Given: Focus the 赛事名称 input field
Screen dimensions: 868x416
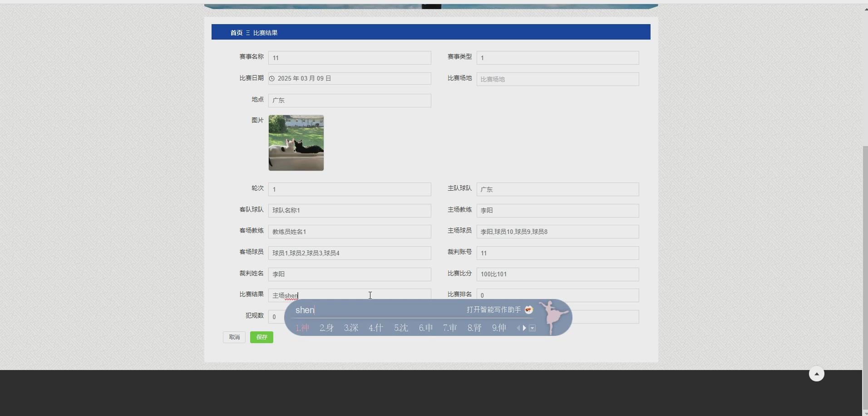Looking at the screenshot, I should [350, 58].
